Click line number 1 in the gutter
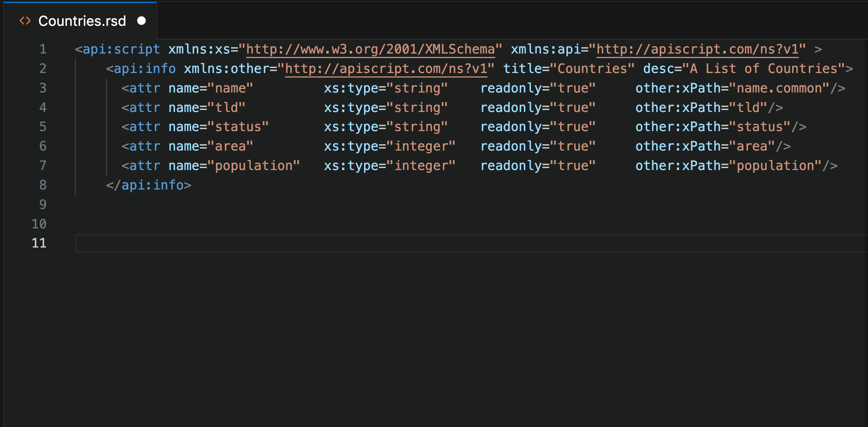 pos(43,49)
